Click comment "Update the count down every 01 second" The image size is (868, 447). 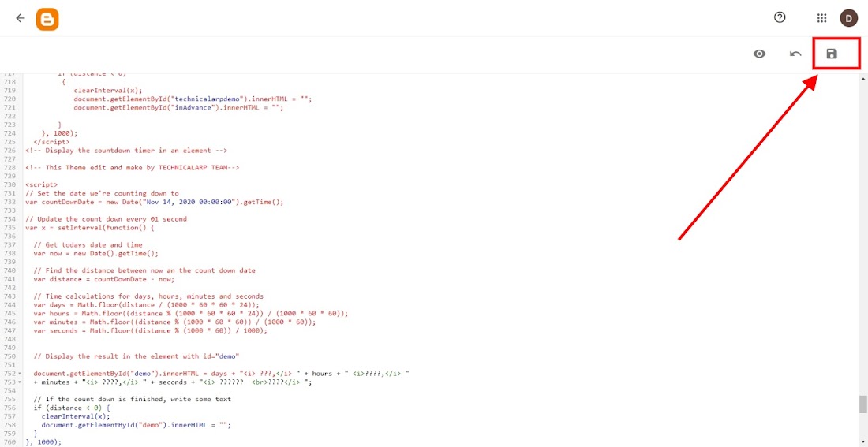pyautogui.click(x=107, y=219)
